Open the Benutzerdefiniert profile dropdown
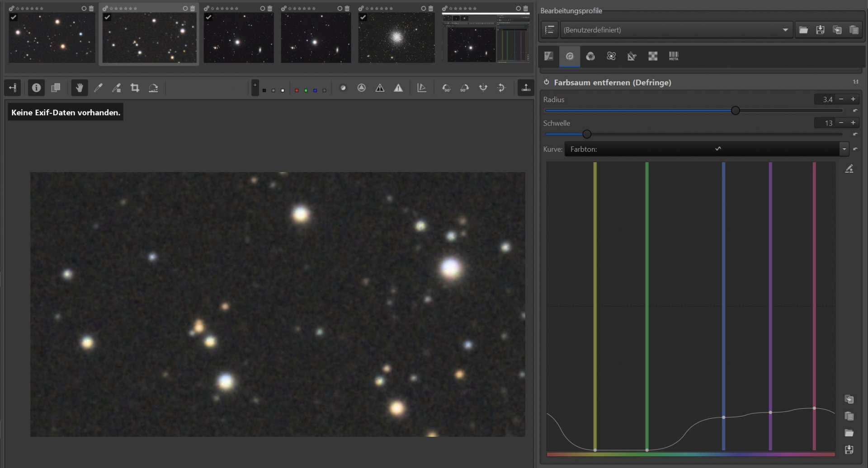The width and height of the screenshot is (868, 468). click(676, 30)
